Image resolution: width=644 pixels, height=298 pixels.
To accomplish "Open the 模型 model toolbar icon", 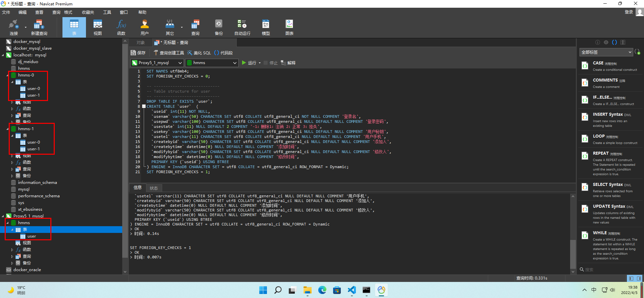I will [266, 27].
